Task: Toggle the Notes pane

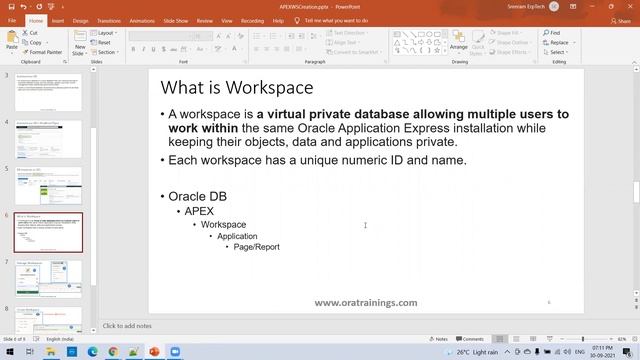Action: tap(438, 339)
